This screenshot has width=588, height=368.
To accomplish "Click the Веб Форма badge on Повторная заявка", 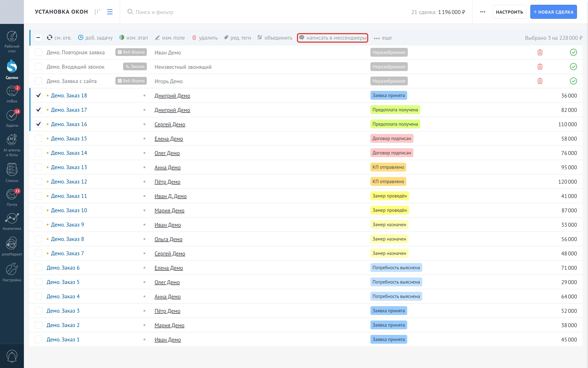I will click(131, 52).
